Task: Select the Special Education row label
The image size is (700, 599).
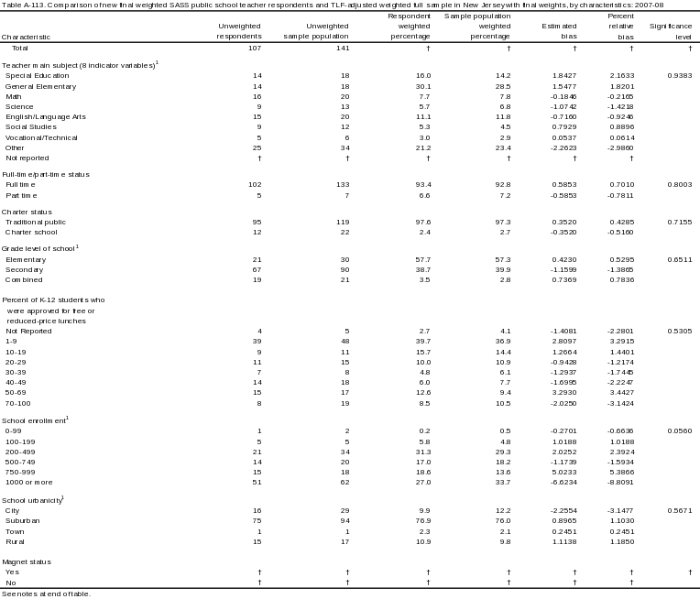Action: (38, 74)
